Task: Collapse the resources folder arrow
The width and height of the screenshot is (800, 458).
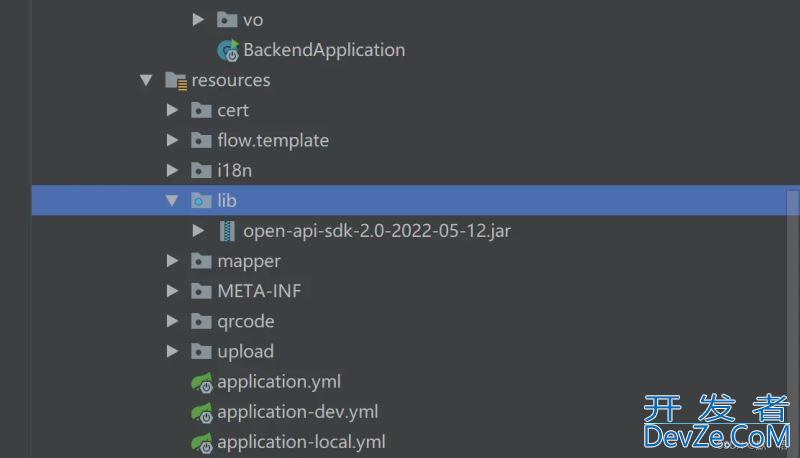Action: point(146,80)
